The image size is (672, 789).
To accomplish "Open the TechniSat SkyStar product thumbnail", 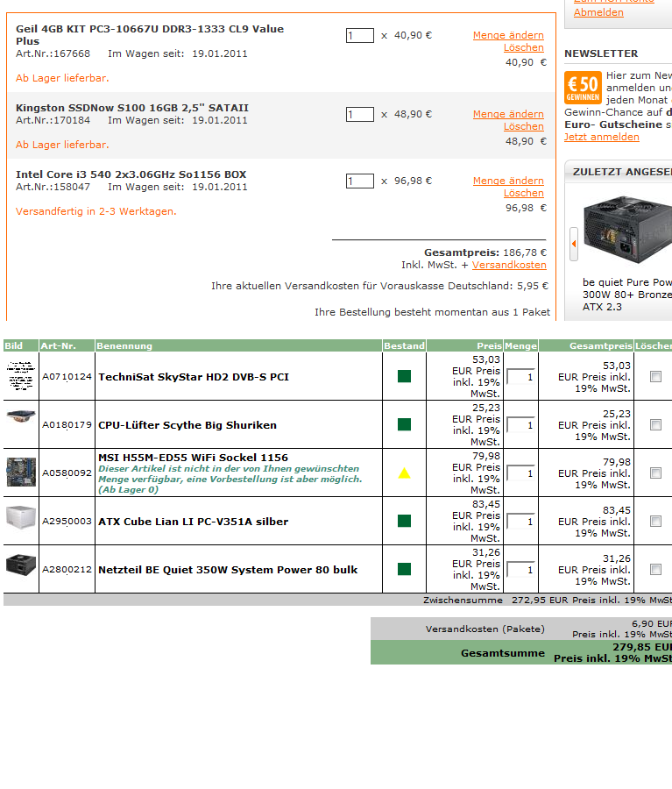I will pos(21,375).
